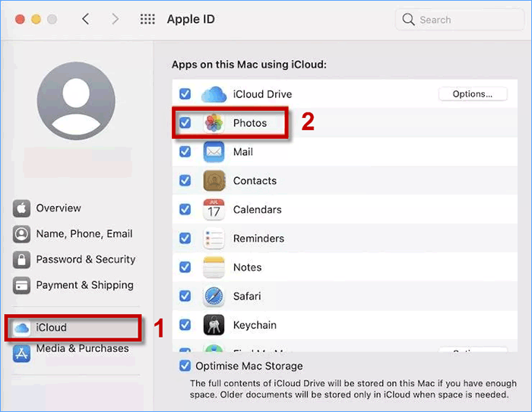Click the App Store icon beside Media & Purchases
The image size is (532, 412).
(x=22, y=353)
